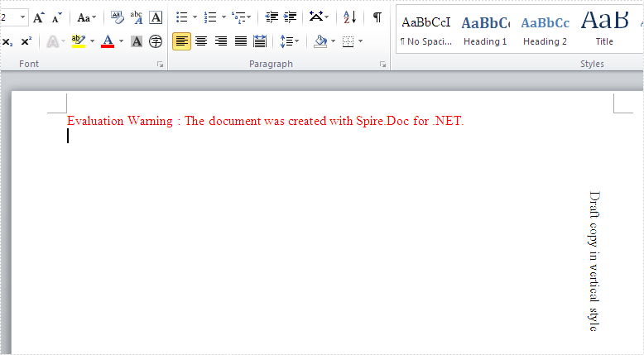Click the Sort A-Z icon
Image resolution: width=644 pixels, height=355 pixels.
coord(349,17)
